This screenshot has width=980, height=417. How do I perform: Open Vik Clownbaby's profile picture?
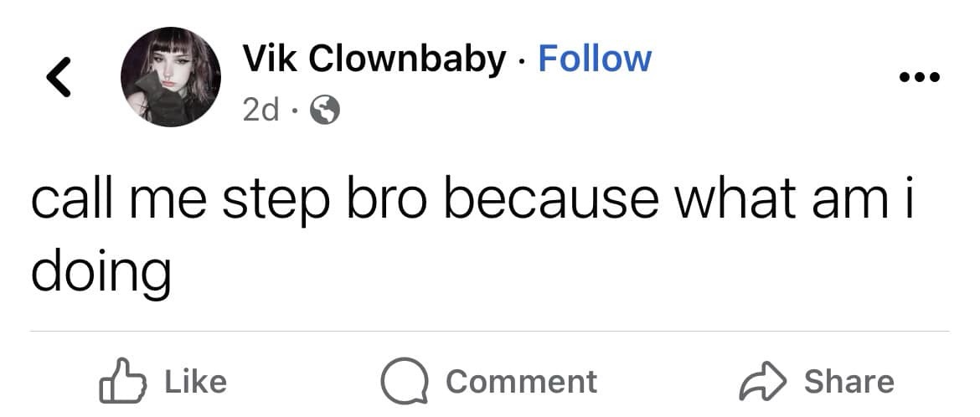[170, 77]
